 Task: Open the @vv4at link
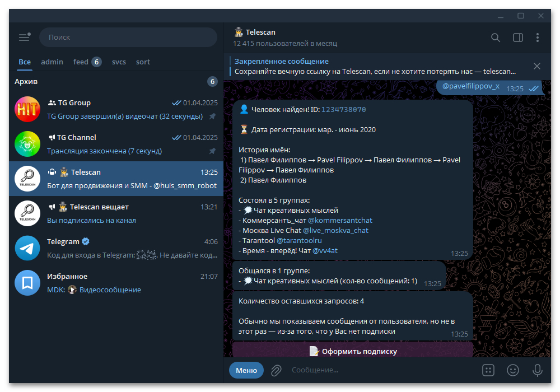[325, 251]
